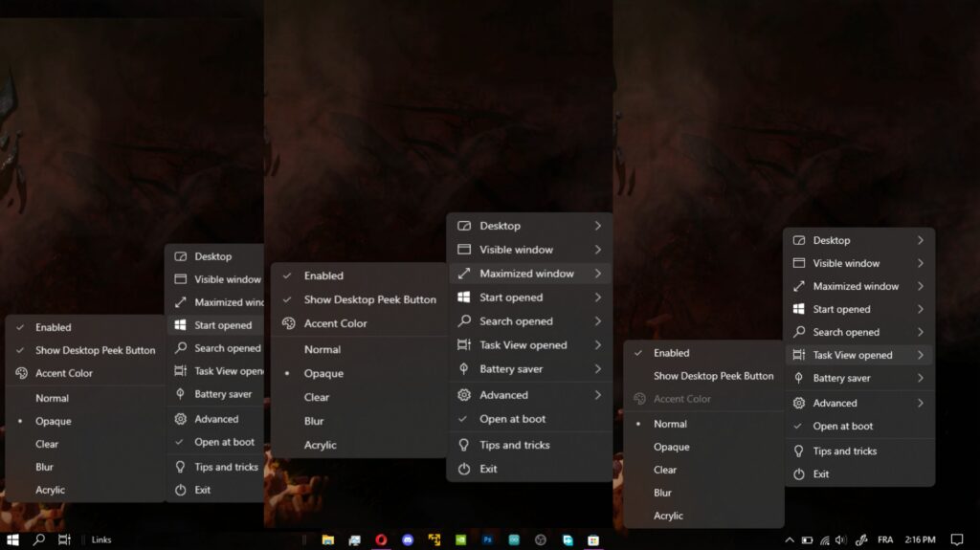Click the battery status tray icon
980x550 pixels.
(808, 540)
